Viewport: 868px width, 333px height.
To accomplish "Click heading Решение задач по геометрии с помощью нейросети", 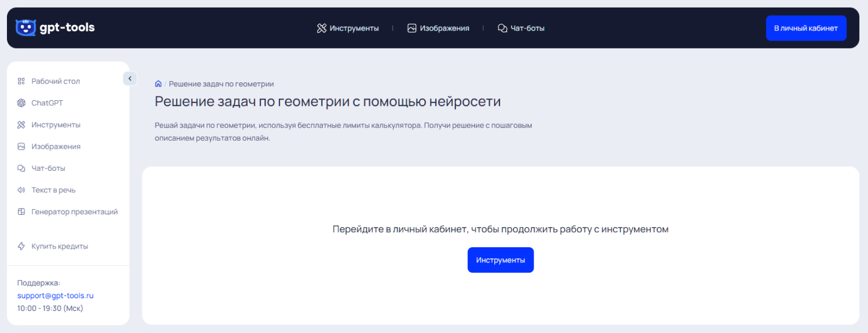I will [x=328, y=102].
